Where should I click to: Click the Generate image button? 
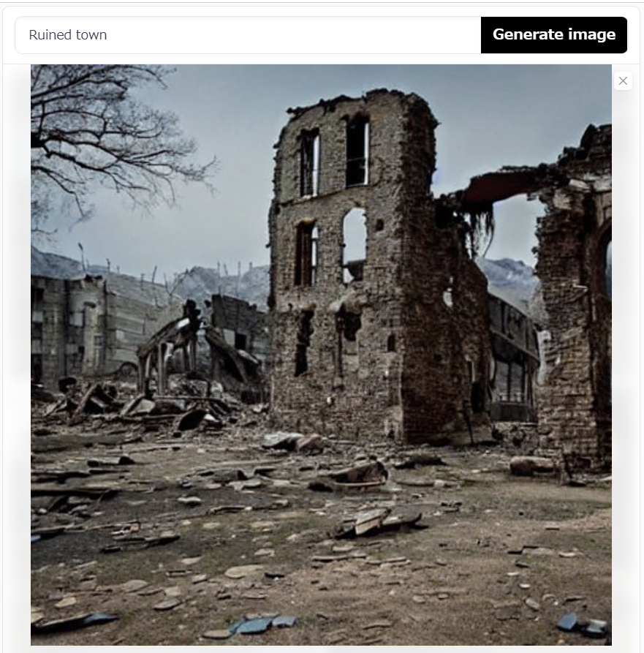553,35
